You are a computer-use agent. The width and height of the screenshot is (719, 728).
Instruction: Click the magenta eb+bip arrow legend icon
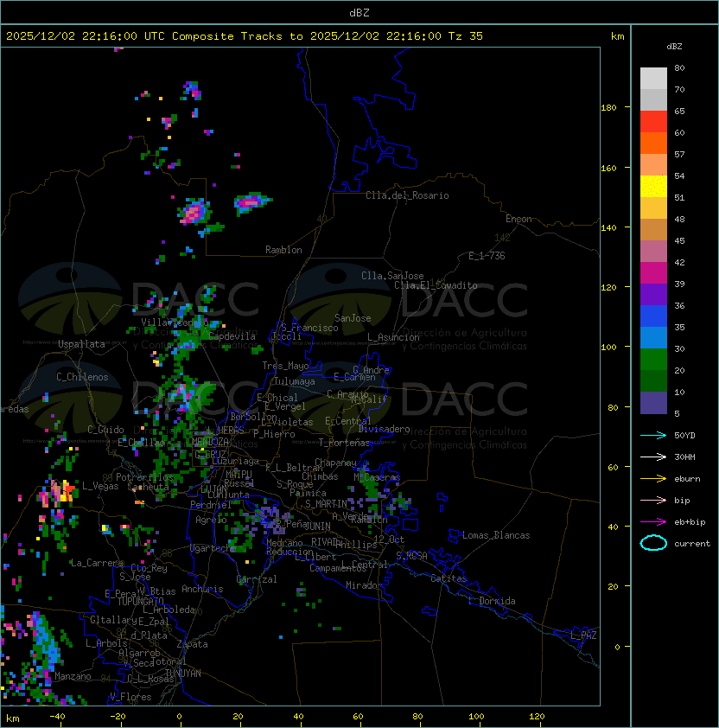[x=653, y=522]
